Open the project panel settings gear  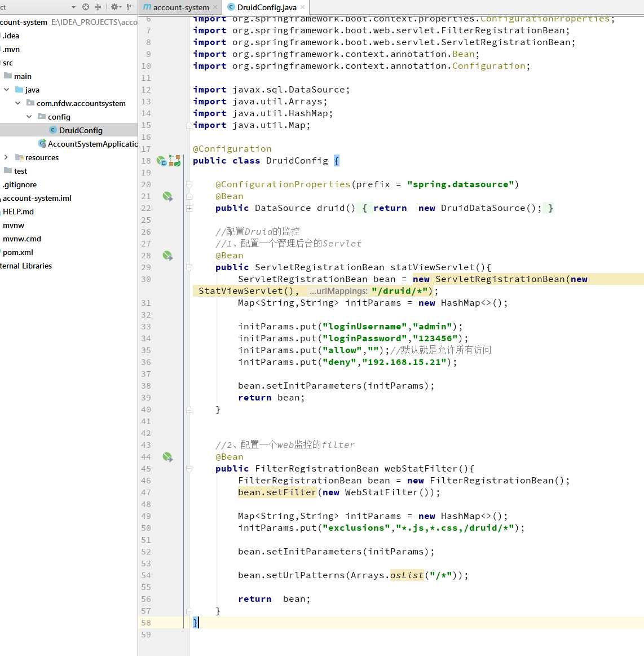point(114,7)
